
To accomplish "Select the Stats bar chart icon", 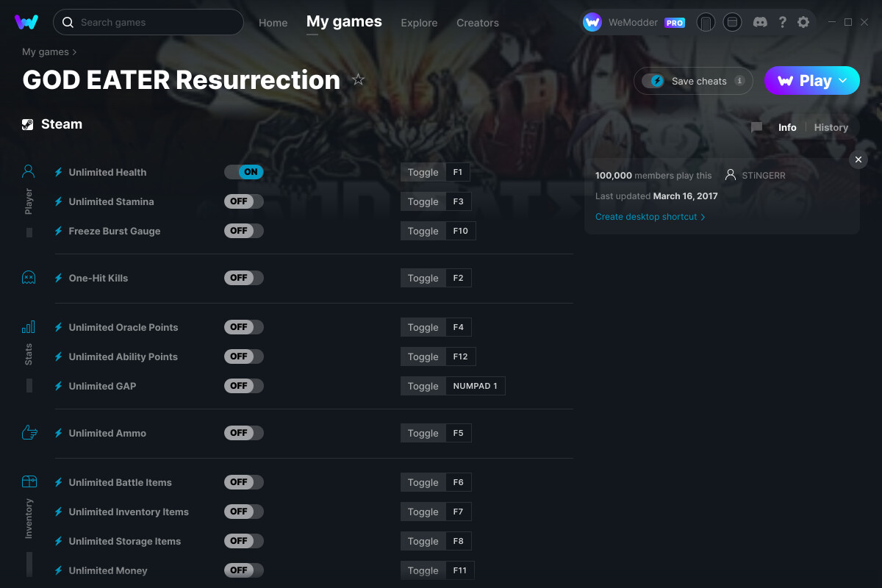I will coord(29,327).
